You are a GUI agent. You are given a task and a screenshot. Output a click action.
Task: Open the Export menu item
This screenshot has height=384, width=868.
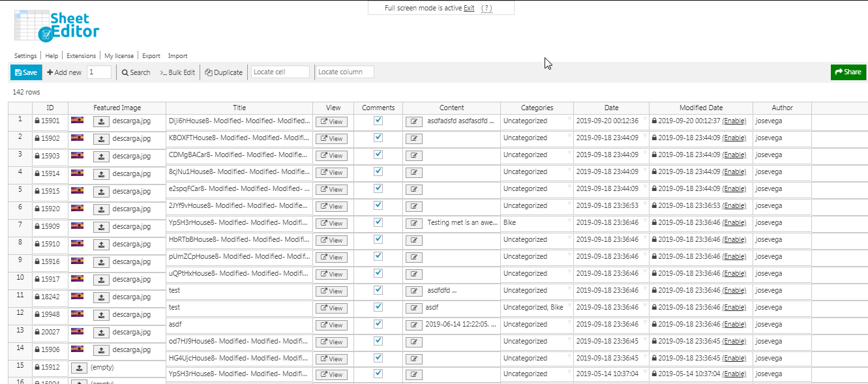tap(151, 56)
